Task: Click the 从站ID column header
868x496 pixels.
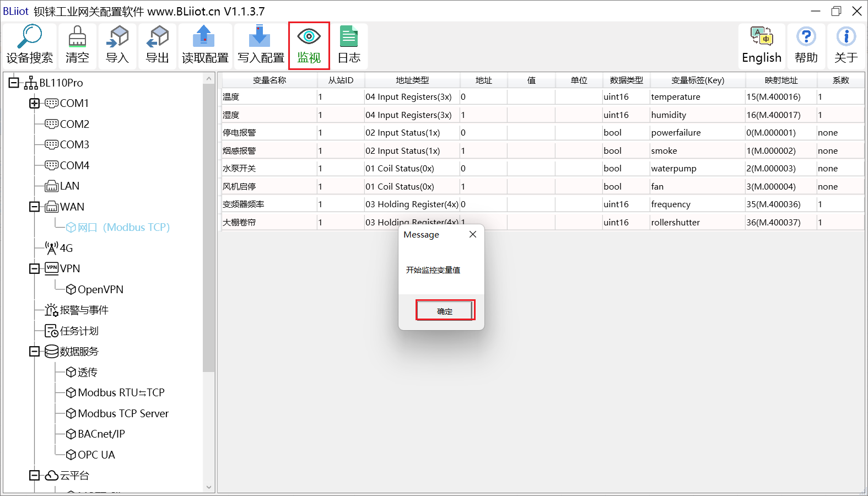Action: 341,80
